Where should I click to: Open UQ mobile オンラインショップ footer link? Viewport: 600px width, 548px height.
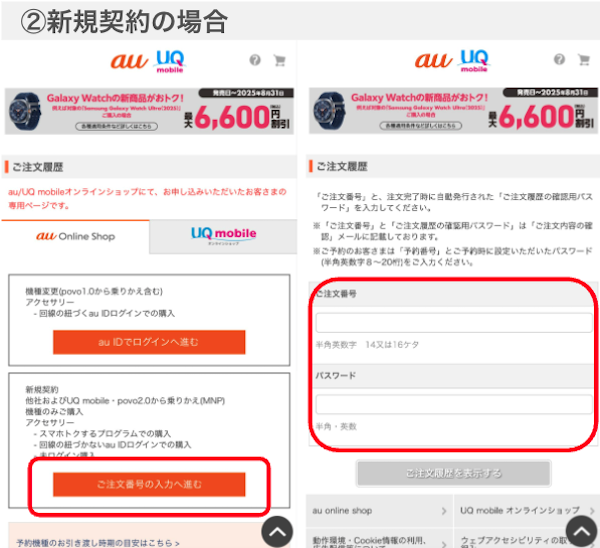point(527,511)
